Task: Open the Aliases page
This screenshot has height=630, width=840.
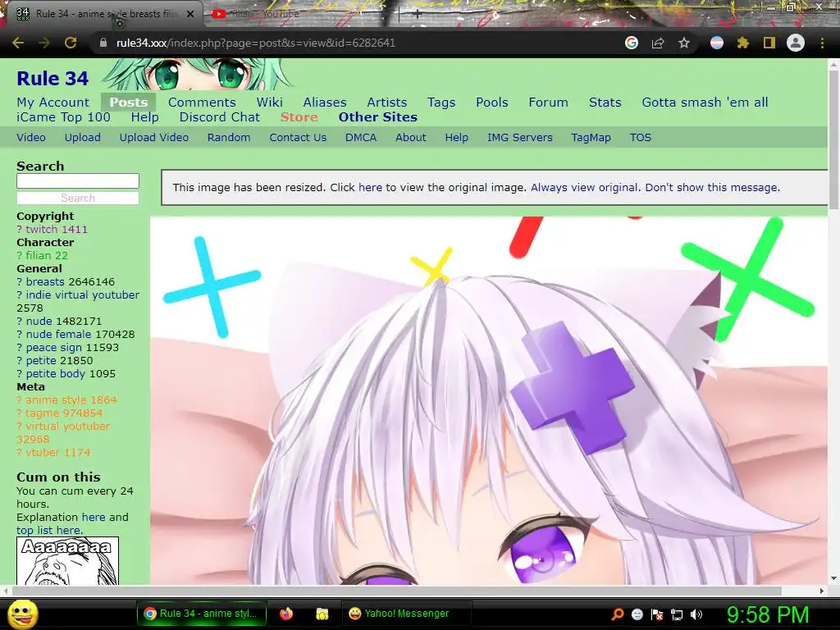Action: tap(325, 103)
